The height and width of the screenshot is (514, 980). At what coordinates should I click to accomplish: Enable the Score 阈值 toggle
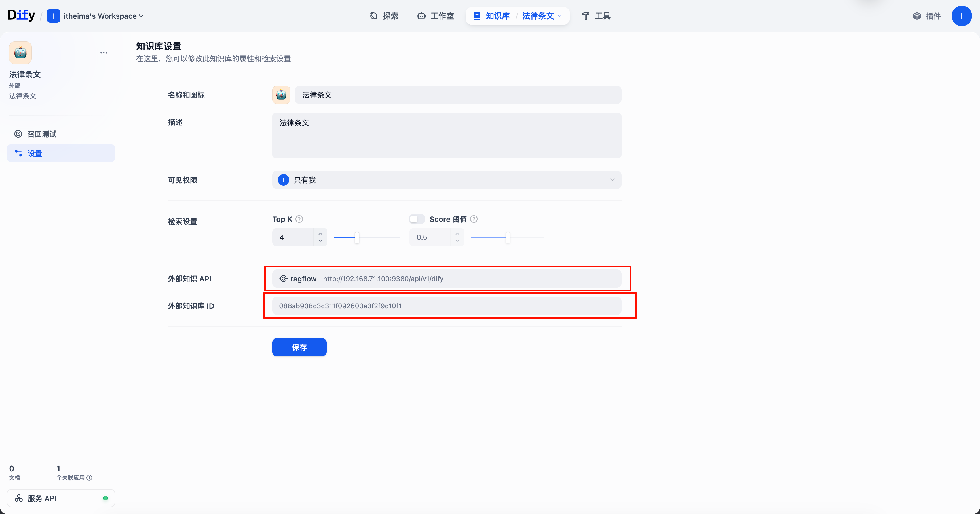417,219
